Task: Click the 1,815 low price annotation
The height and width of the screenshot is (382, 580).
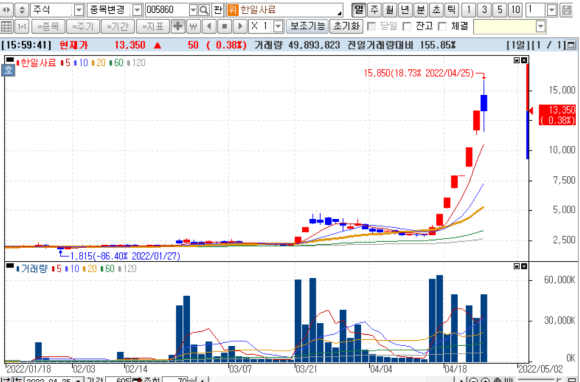Action: pos(125,256)
